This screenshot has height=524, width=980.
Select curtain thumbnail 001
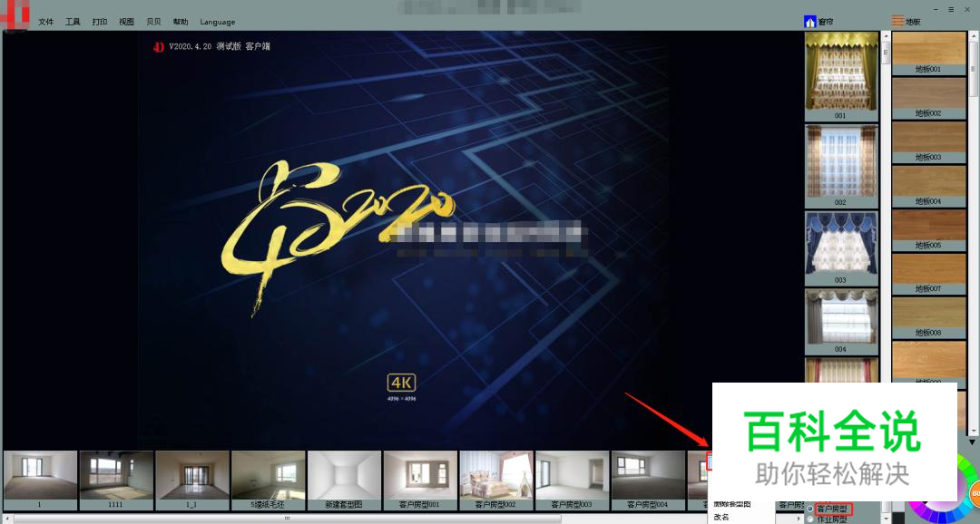[841, 75]
